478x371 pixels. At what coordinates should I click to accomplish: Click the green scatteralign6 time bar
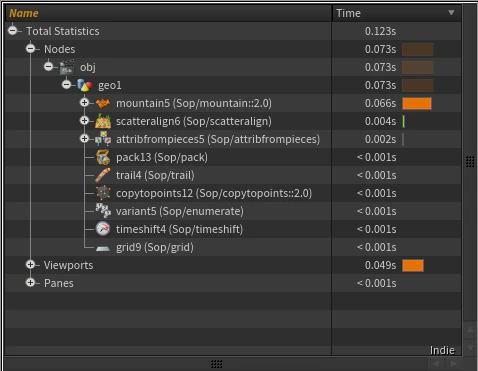(403, 121)
